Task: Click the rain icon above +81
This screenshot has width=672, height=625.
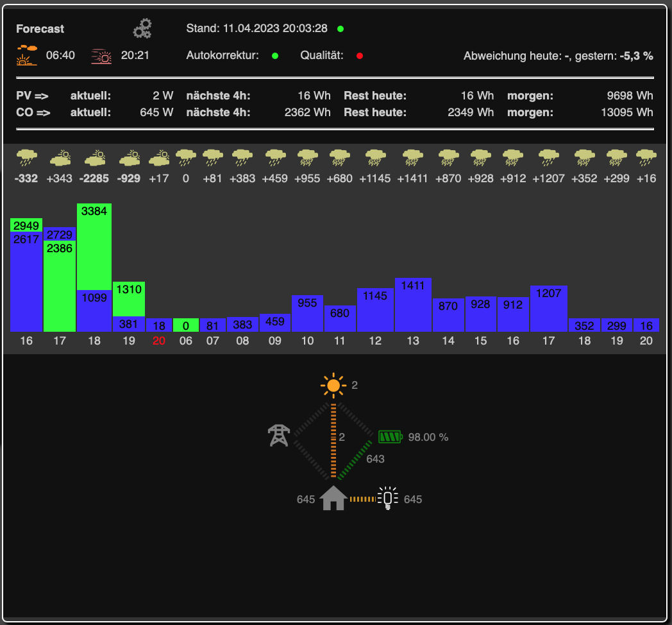Action: [x=213, y=158]
